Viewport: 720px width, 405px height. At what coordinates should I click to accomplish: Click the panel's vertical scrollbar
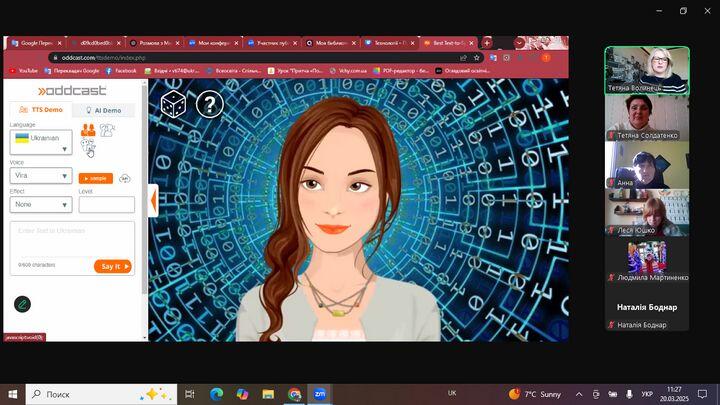[145, 188]
